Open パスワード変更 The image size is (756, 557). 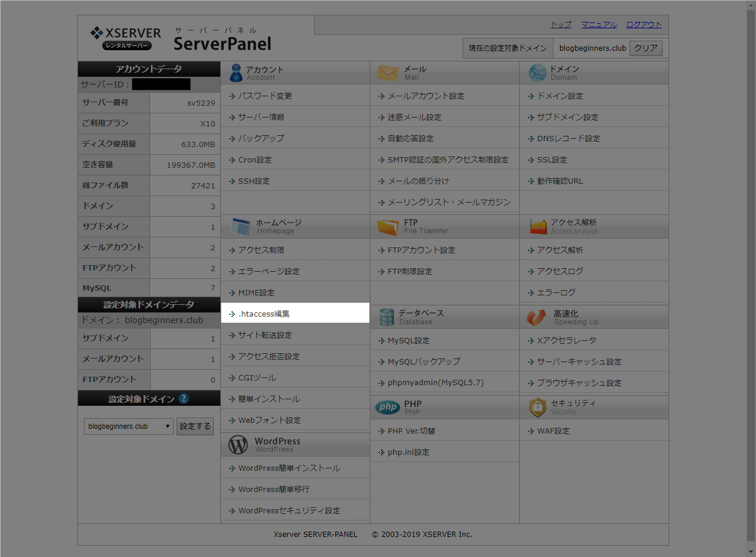click(x=265, y=96)
